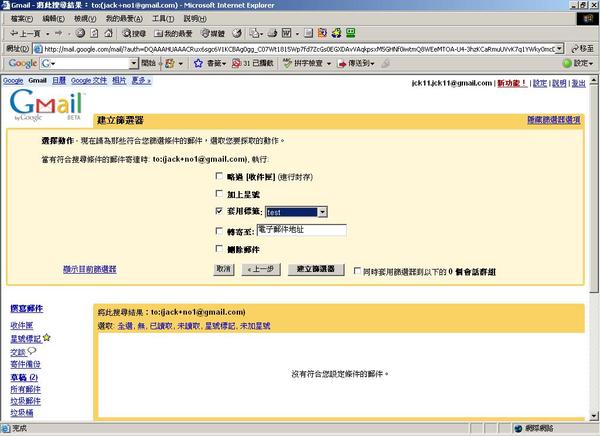
Task: Click the Discuss toolbar icon after Word
Action: (x=309, y=33)
